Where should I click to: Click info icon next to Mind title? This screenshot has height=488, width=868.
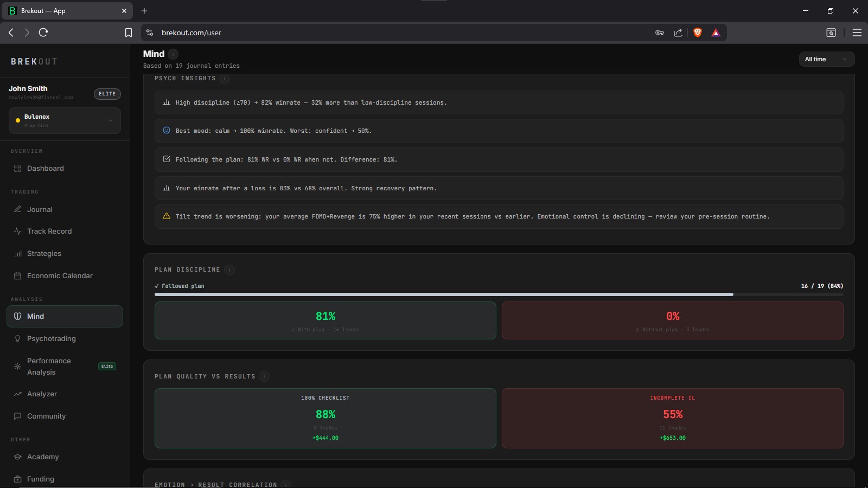[173, 54]
